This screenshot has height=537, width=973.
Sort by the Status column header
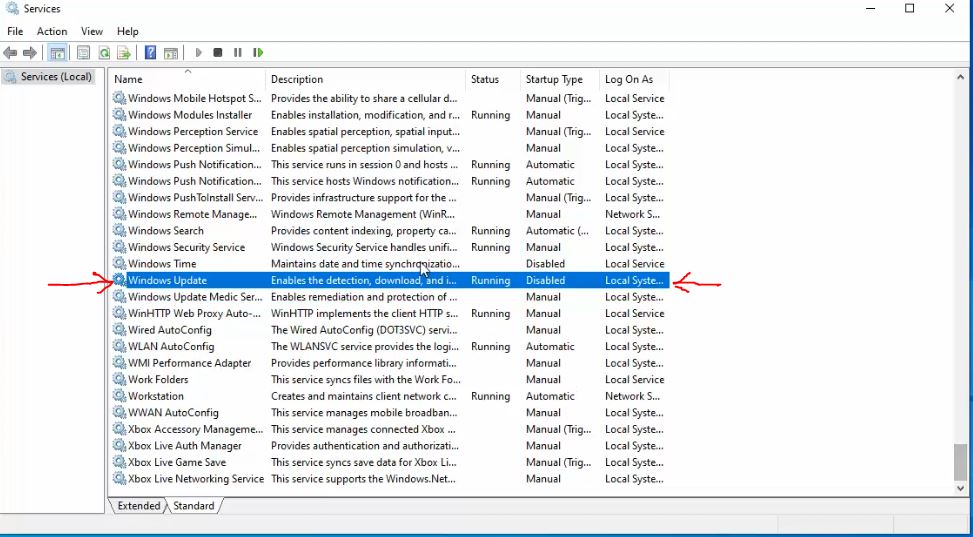coord(493,79)
